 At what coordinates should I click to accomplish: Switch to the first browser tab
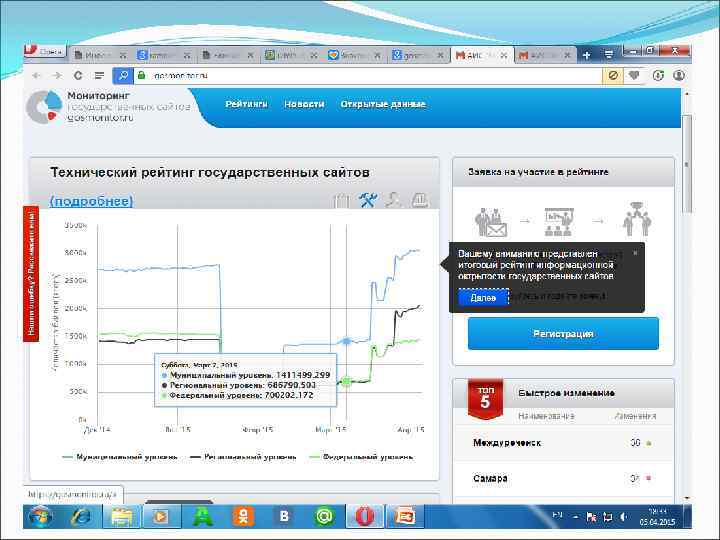(101, 55)
